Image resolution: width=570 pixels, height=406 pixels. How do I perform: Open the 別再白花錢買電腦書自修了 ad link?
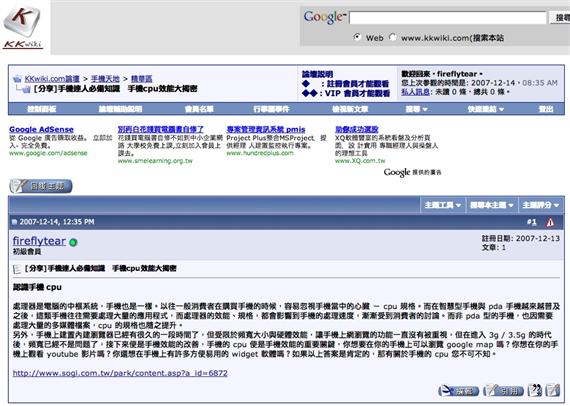(x=161, y=129)
